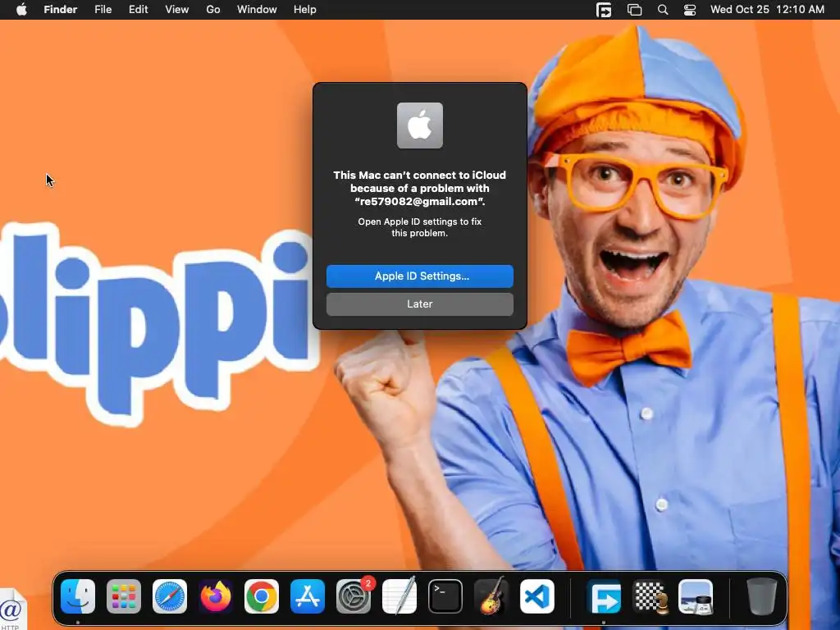Image resolution: width=840 pixels, height=630 pixels.
Task: Open Launchpad in the Dock
Action: 124,596
